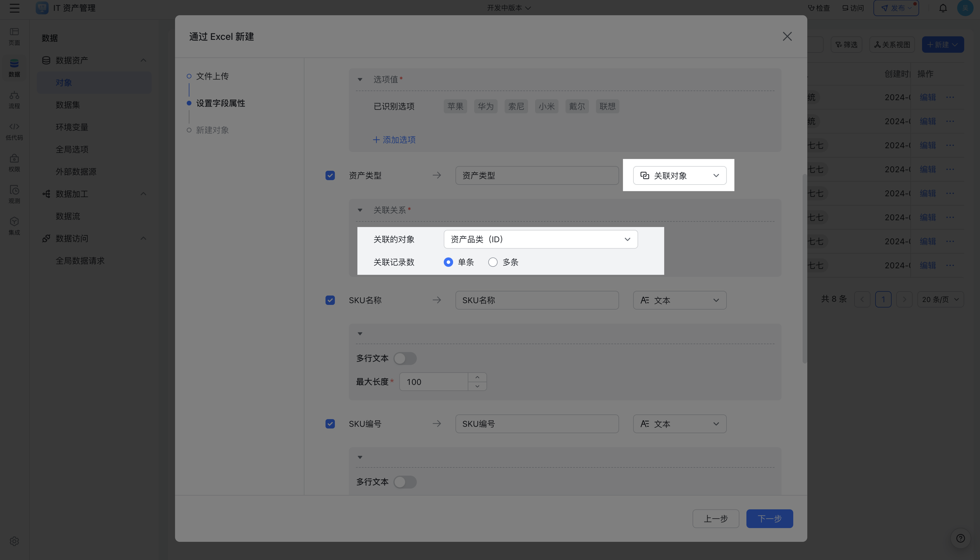Toggle 多行文本 switch under SKU名称

[405, 358]
